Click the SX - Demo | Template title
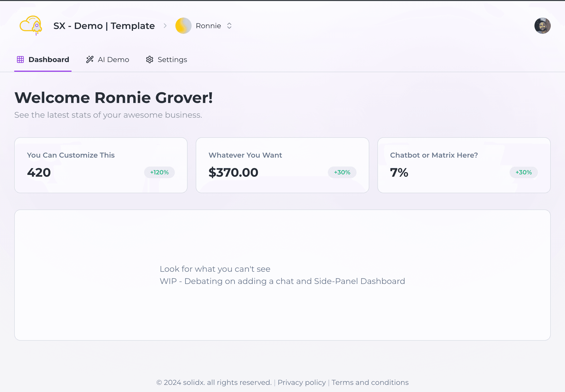 coord(104,26)
